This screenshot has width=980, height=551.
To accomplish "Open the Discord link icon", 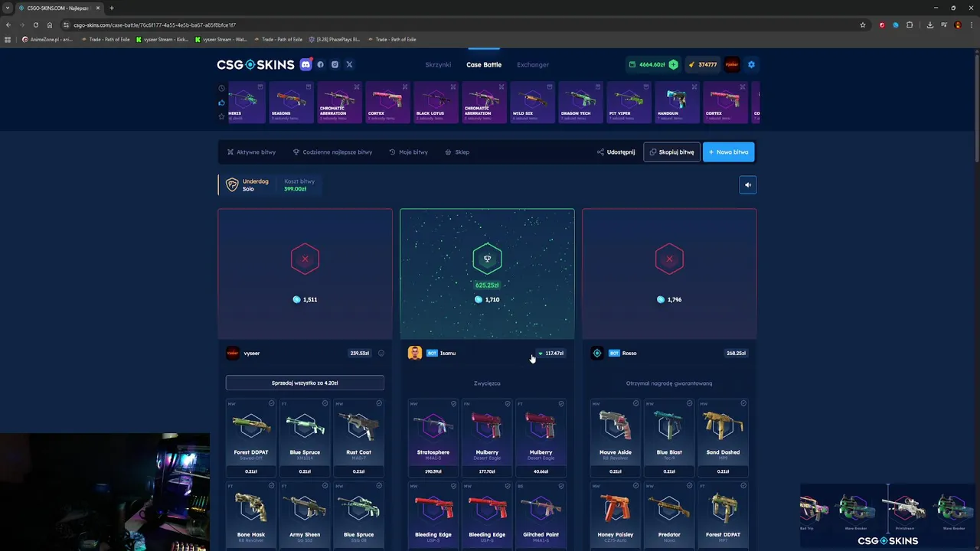I will 306,64.
